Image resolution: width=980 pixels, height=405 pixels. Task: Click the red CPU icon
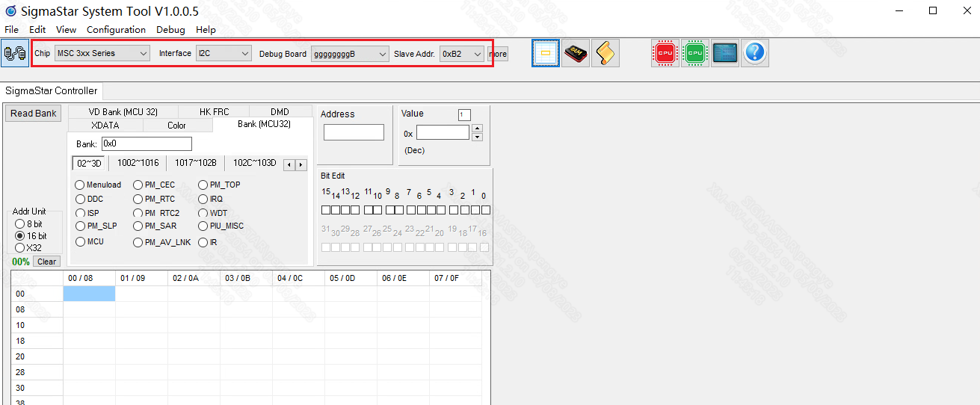665,53
